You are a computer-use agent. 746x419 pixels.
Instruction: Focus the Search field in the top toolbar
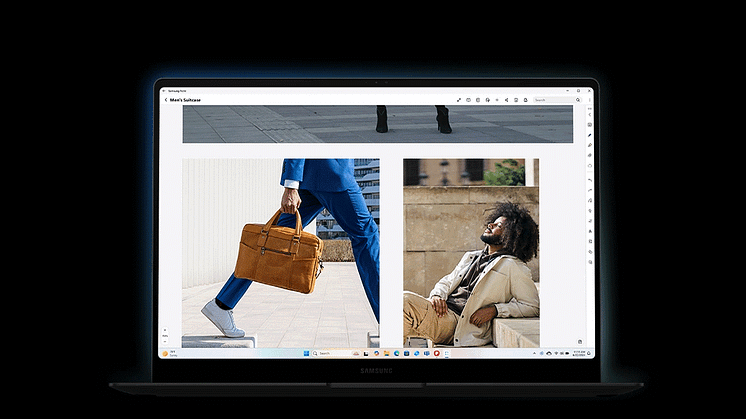[x=552, y=100]
